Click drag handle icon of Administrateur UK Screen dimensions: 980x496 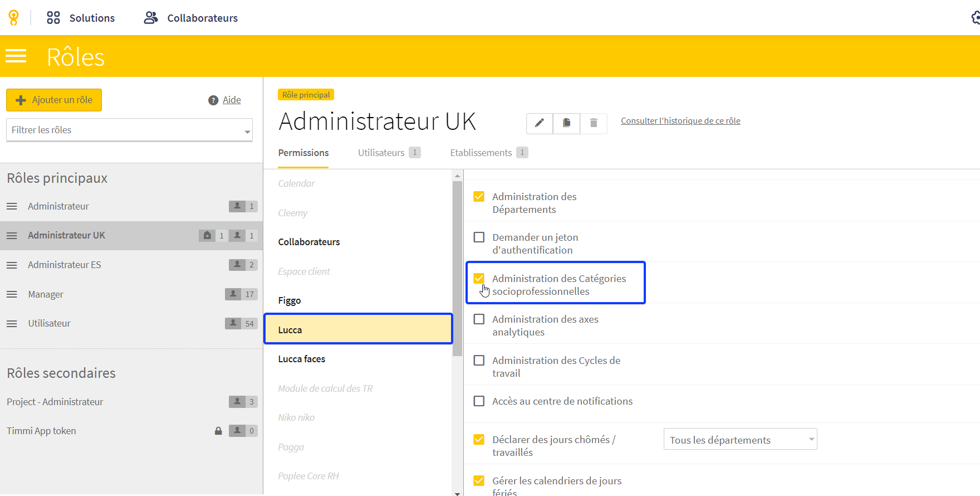[x=12, y=236]
